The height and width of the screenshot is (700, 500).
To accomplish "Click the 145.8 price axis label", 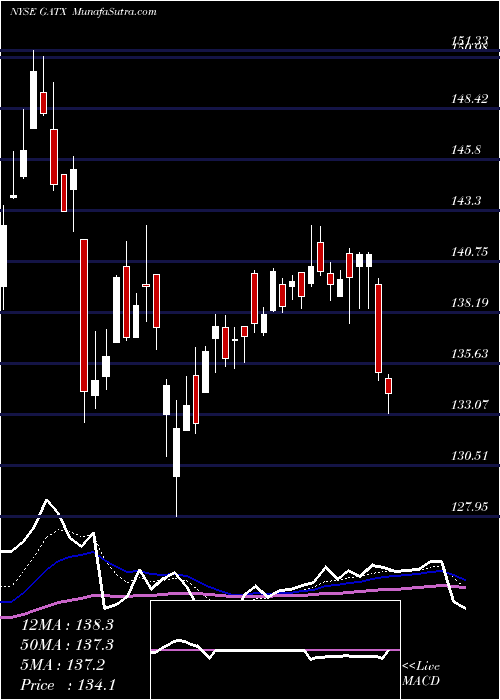I will coord(466,150).
